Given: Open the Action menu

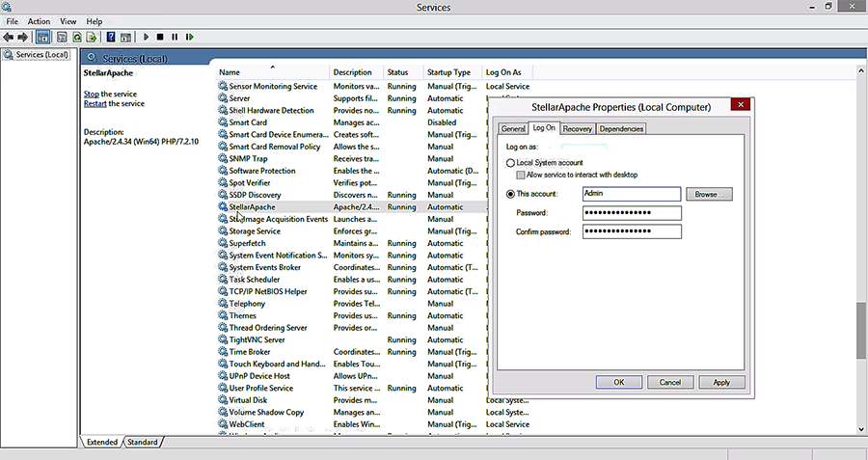Looking at the screenshot, I should [39, 21].
